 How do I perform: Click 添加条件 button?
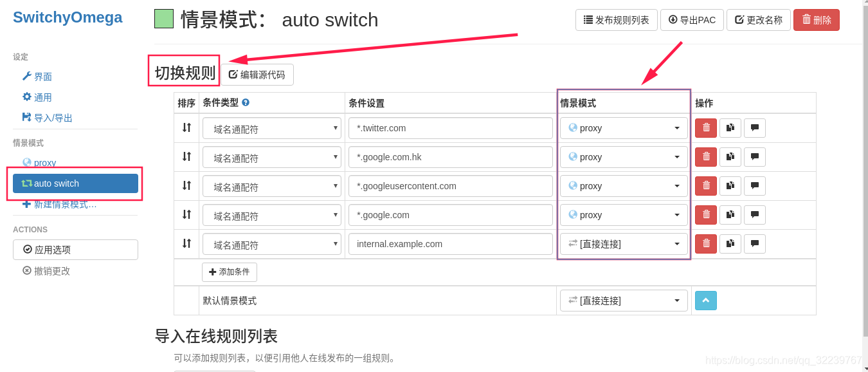pos(230,272)
